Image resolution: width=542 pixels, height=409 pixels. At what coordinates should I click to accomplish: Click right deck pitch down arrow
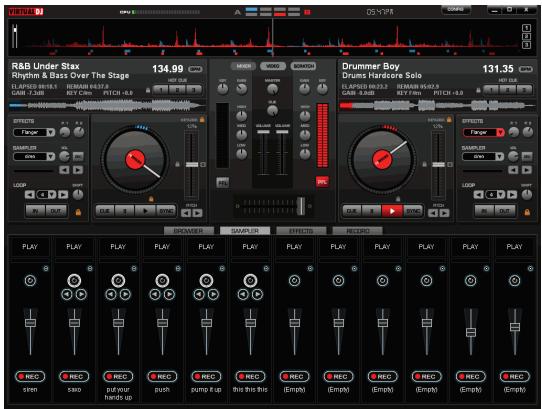[433, 213]
